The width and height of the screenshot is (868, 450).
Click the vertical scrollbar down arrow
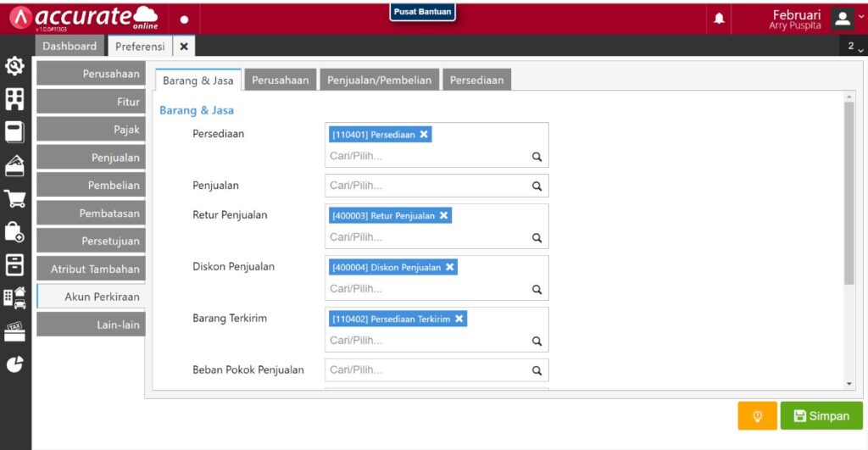(849, 384)
